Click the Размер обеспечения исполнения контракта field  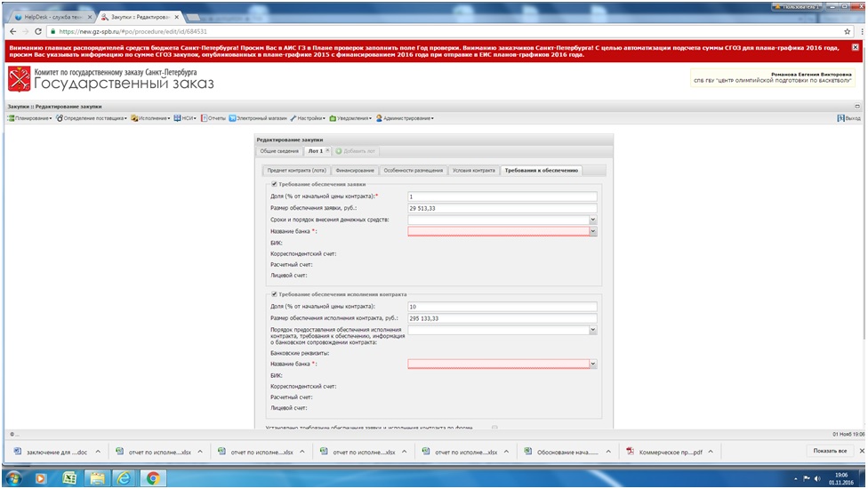(502, 318)
